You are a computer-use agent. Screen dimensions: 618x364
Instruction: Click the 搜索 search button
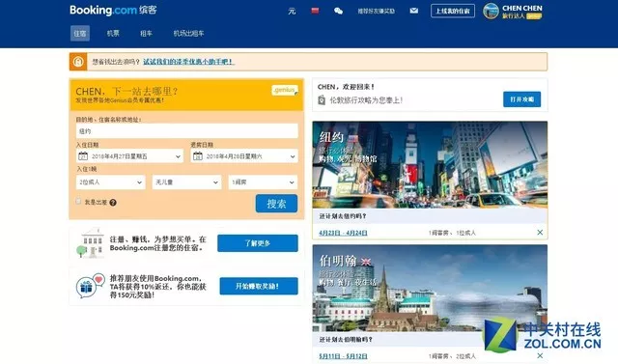[276, 204]
